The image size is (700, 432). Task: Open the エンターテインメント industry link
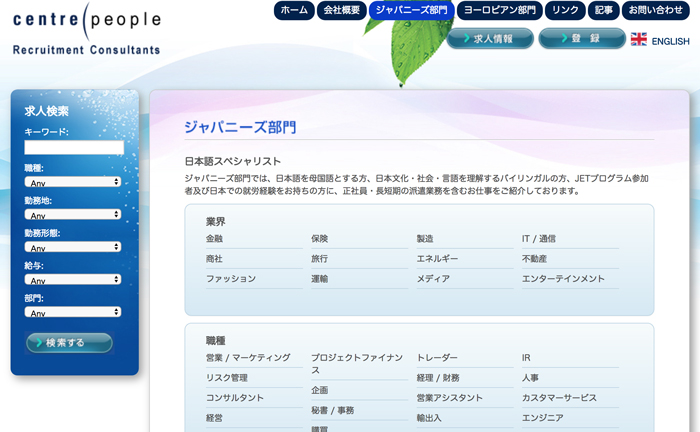(563, 279)
